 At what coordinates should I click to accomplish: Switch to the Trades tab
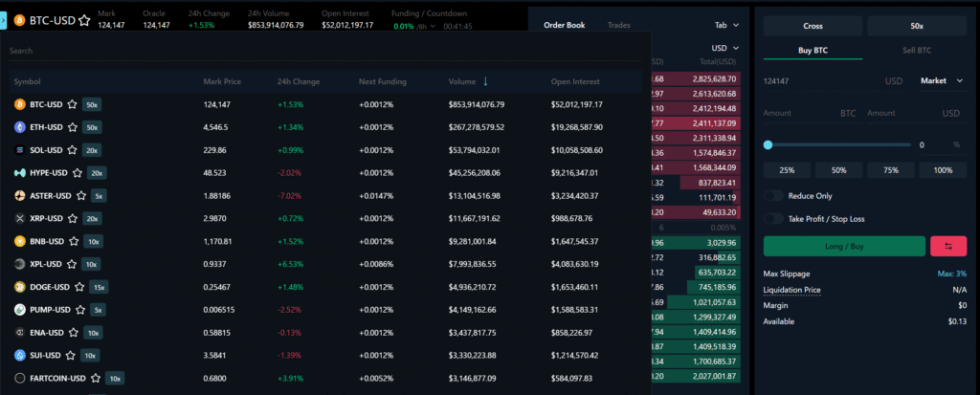tap(618, 25)
